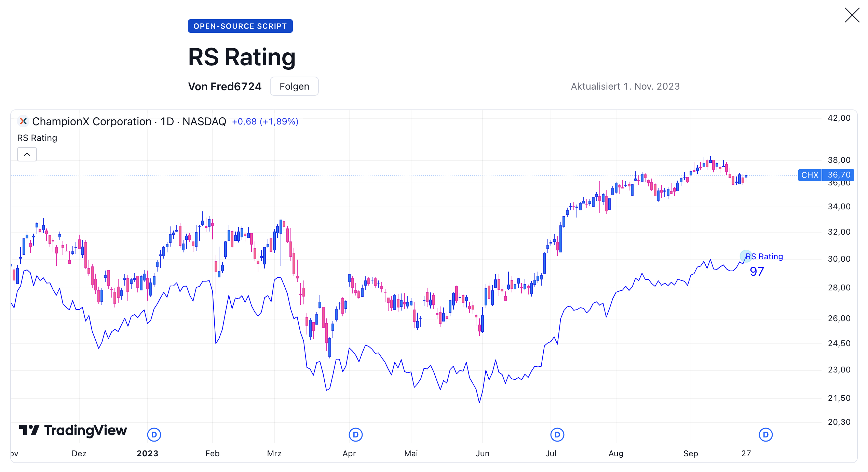Close the script preview with X

852,15
